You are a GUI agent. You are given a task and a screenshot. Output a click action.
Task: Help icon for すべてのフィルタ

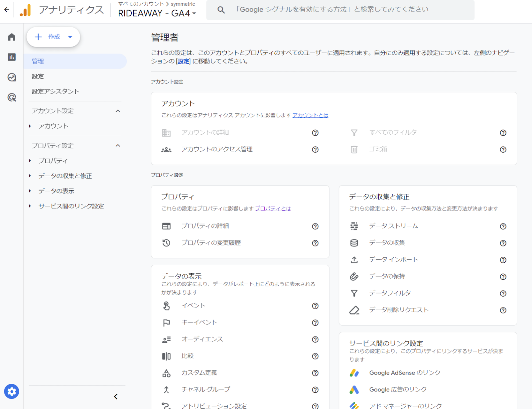(503, 133)
